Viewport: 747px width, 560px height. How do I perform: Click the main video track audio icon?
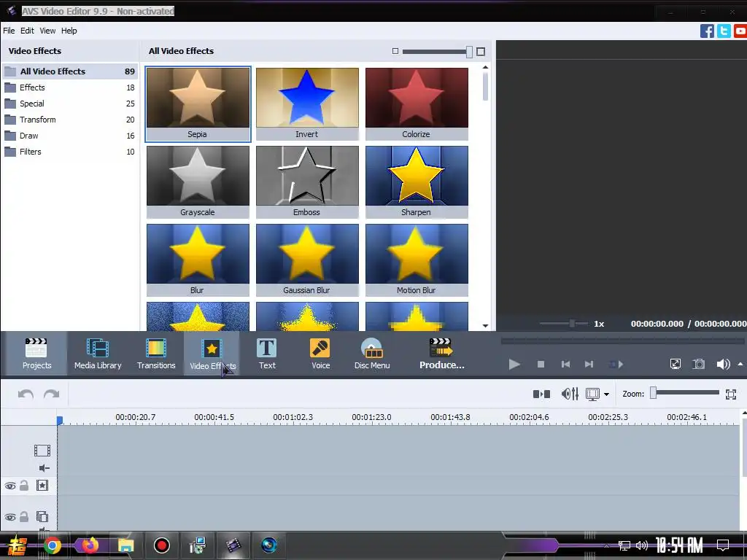(44, 468)
